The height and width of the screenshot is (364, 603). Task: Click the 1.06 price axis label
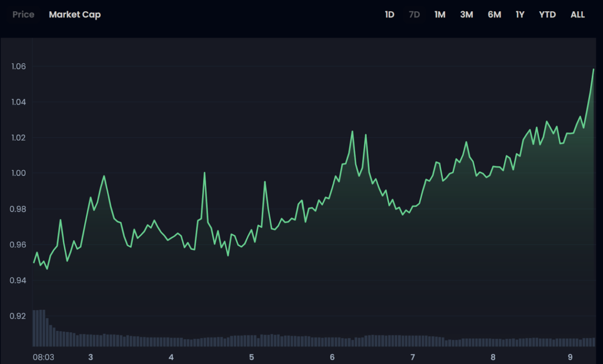click(x=19, y=67)
